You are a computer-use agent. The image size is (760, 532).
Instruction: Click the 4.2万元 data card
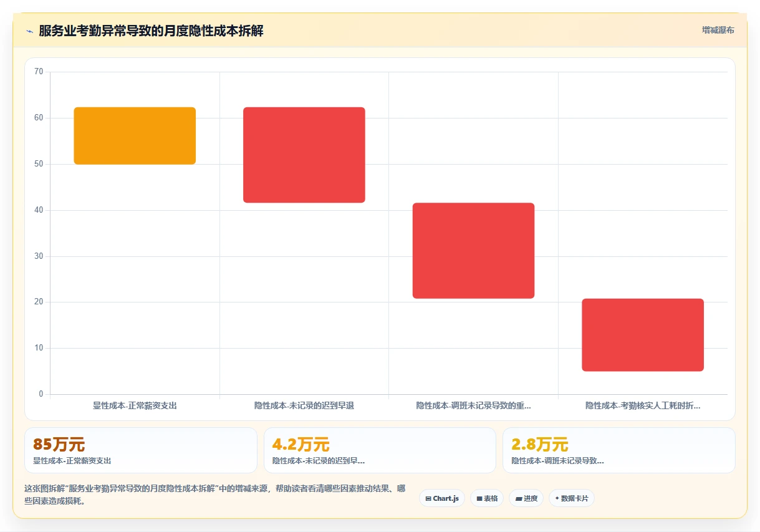click(380, 450)
